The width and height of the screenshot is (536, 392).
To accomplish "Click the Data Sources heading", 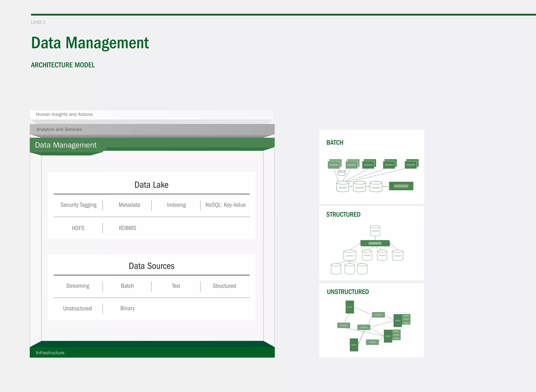I will pos(152,266).
